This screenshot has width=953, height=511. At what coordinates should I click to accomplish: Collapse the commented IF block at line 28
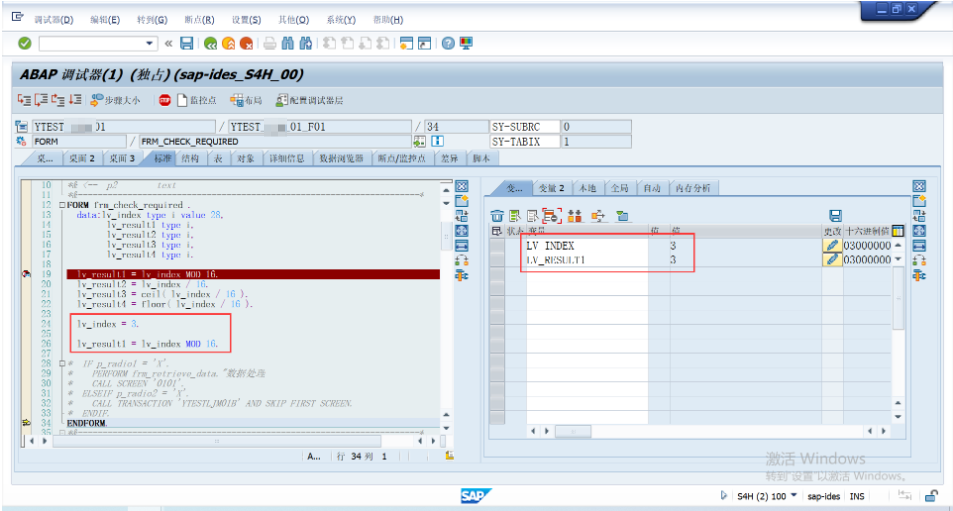coord(62,363)
